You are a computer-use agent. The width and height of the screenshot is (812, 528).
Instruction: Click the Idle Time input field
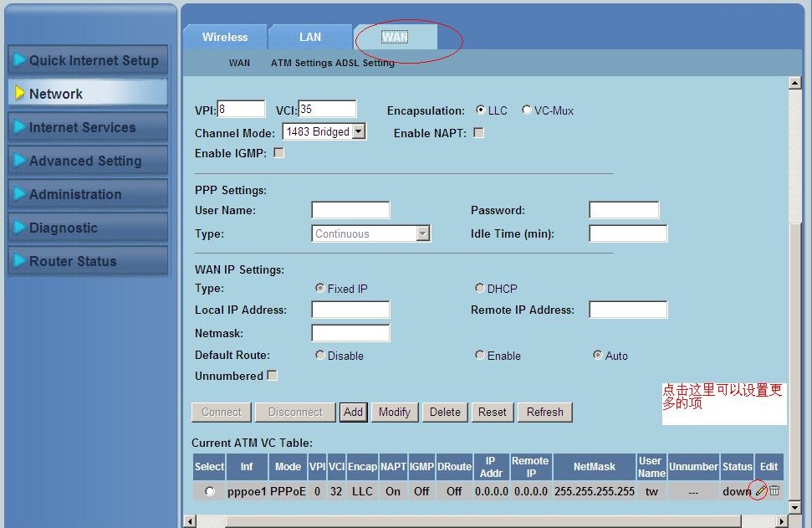coord(628,233)
